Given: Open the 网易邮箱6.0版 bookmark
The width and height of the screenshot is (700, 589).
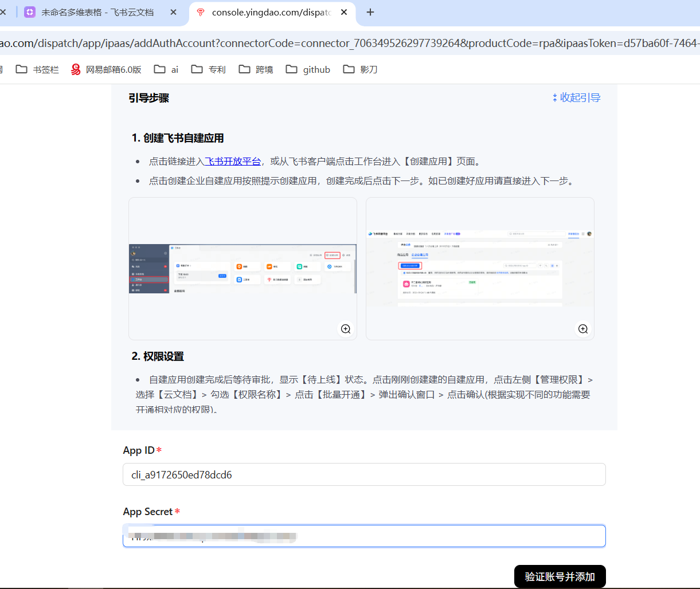Looking at the screenshot, I should (x=106, y=69).
